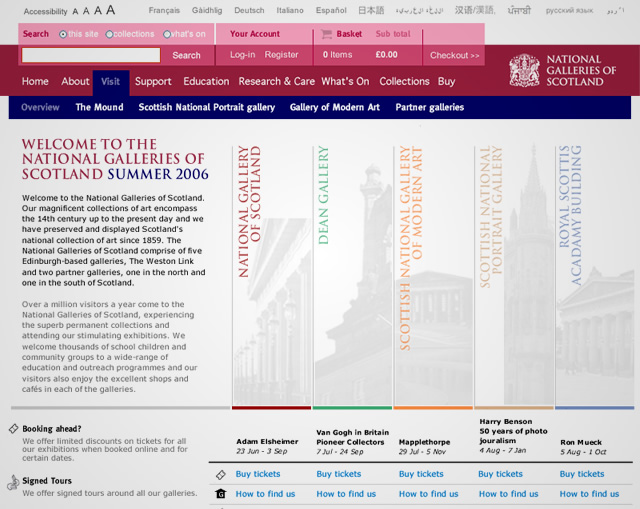Screen dimensions: 640x509
Task: Open the Support menu item
Action: pos(153,82)
